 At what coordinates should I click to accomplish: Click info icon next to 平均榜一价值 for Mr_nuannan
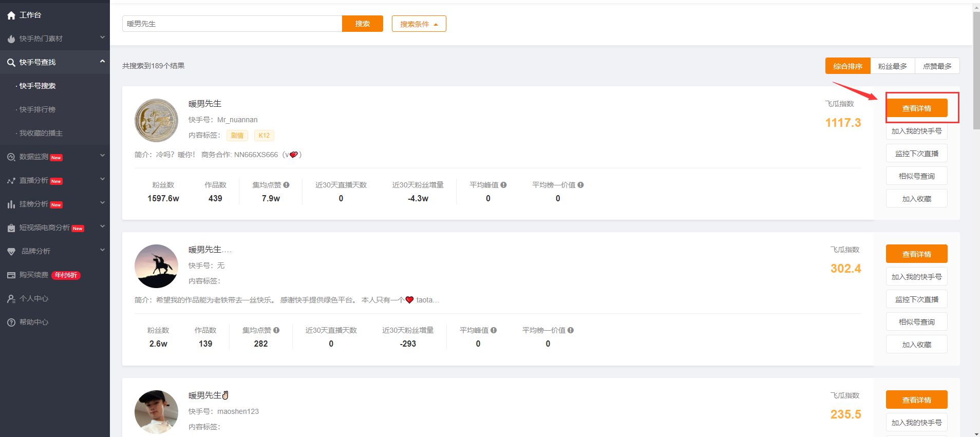pyautogui.click(x=580, y=185)
